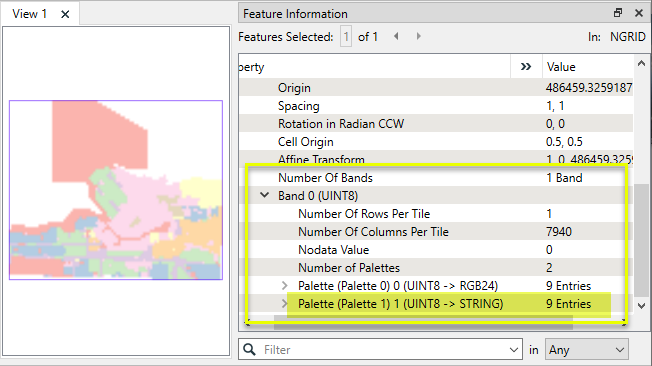
Task: Switch to the View 1 tab
Action: coord(29,14)
